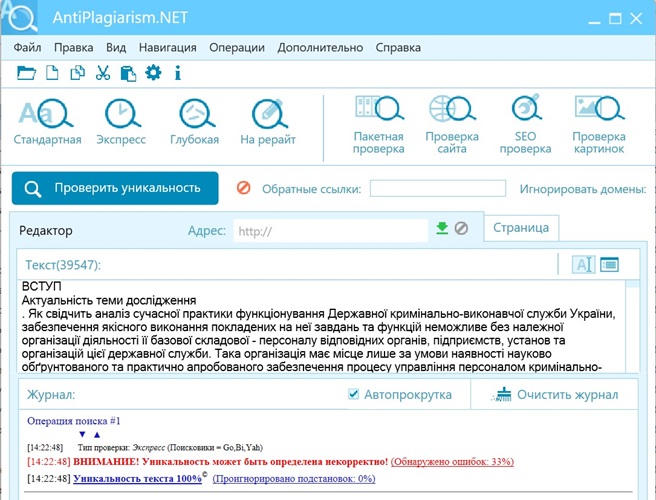This screenshot has width=656, height=500.
Task: Open the Проигнорировано подстановок: 0% link
Action: coord(294,478)
